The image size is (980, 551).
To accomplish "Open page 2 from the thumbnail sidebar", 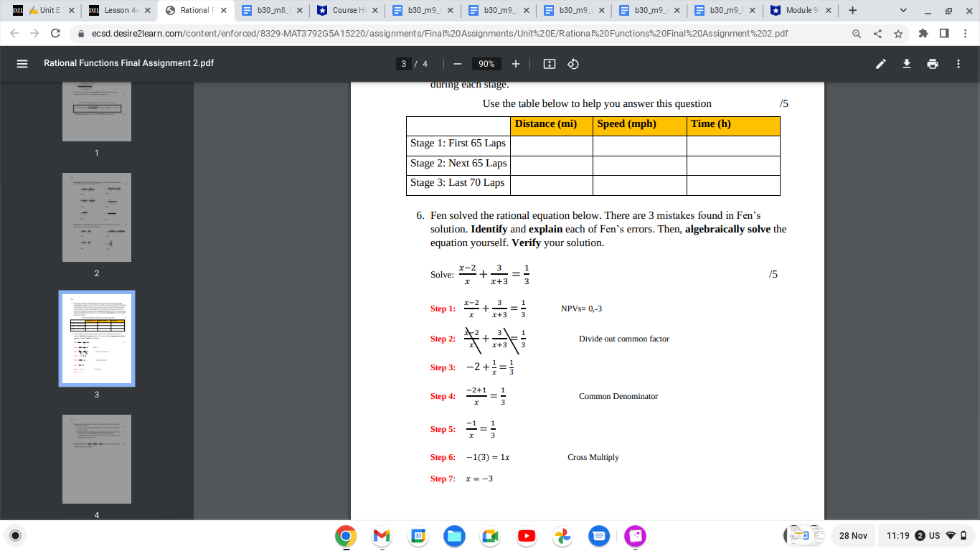I will pyautogui.click(x=96, y=217).
